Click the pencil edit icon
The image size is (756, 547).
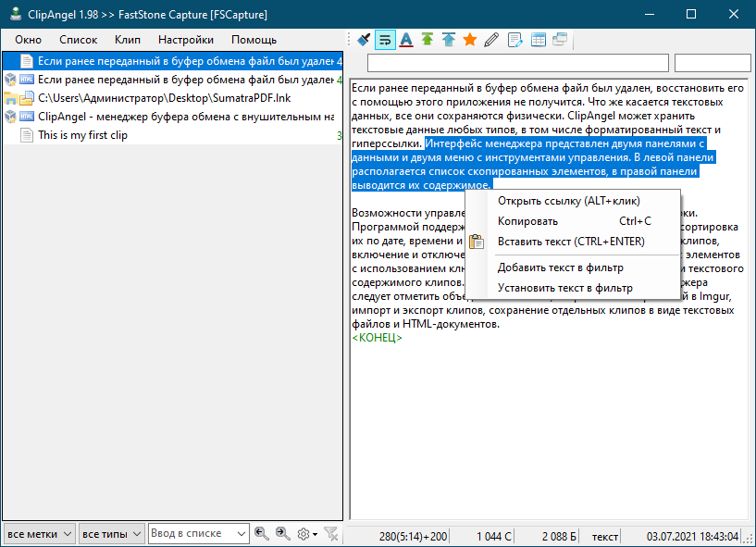pos(491,40)
